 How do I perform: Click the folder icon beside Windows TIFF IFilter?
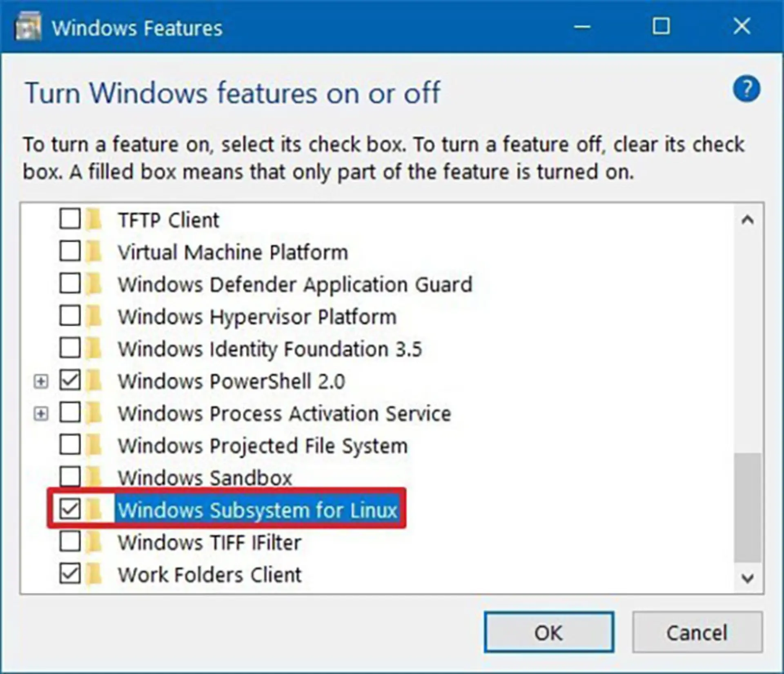click(94, 542)
